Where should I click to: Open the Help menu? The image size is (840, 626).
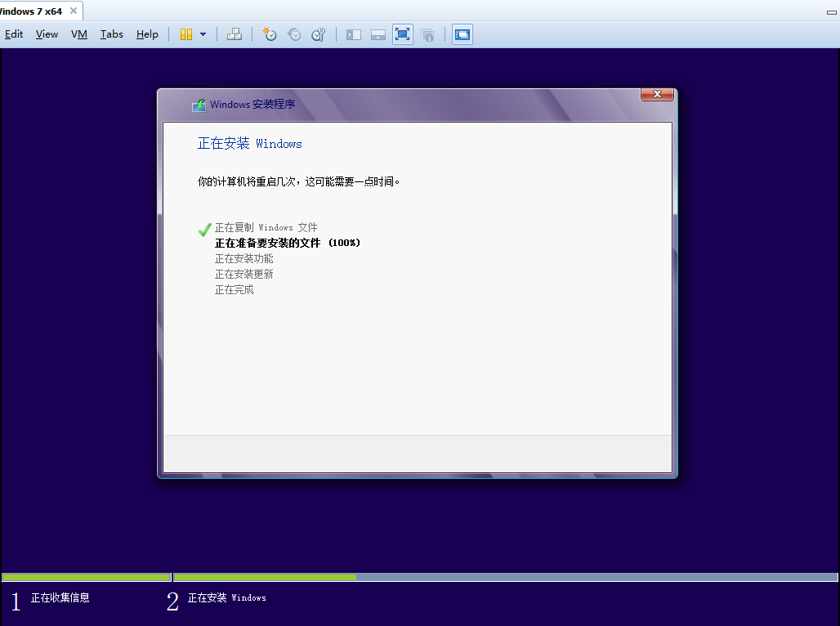pos(147,34)
